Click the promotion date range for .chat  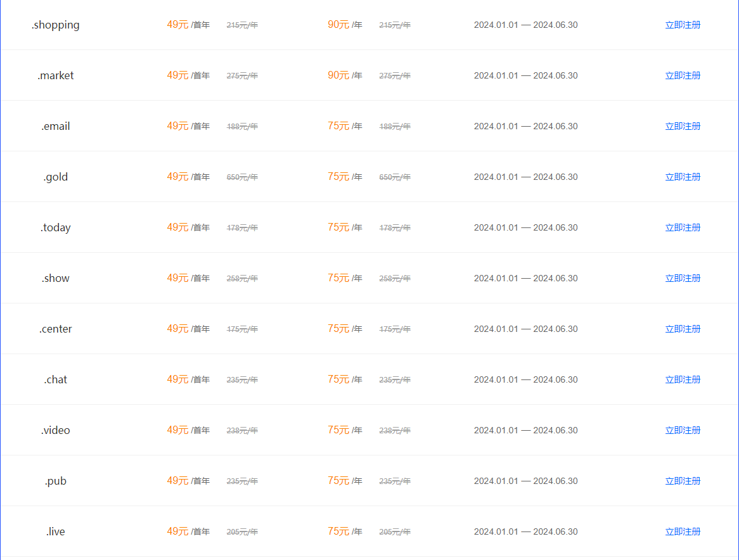pyautogui.click(x=525, y=379)
